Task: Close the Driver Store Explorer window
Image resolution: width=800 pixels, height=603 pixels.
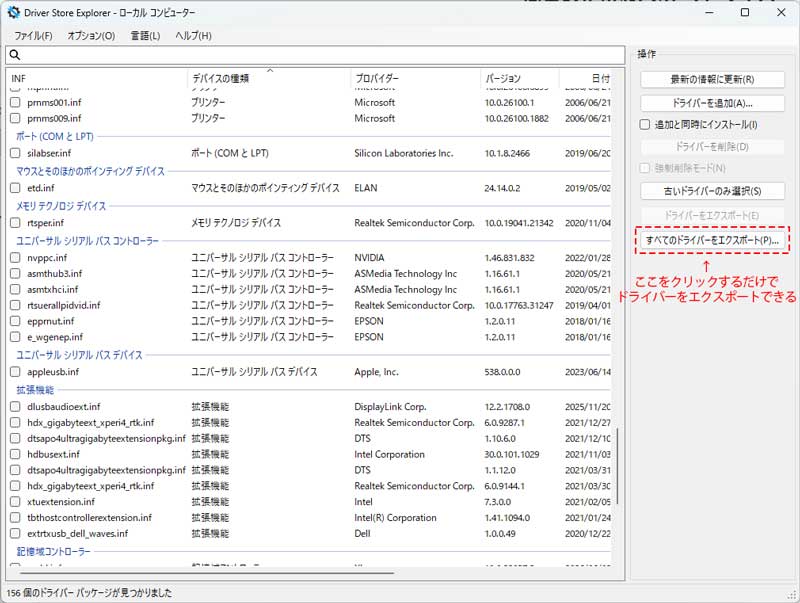Action: pos(781,12)
